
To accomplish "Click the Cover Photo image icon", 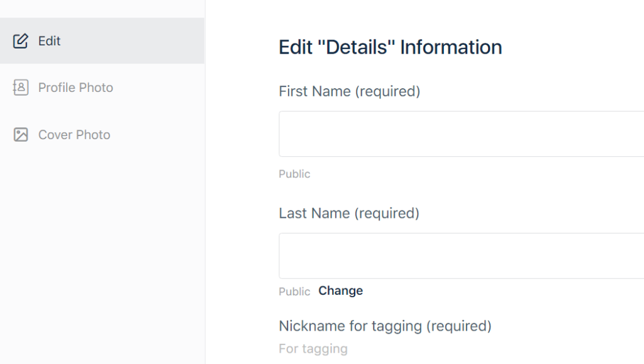I will (x=21, y=135).
